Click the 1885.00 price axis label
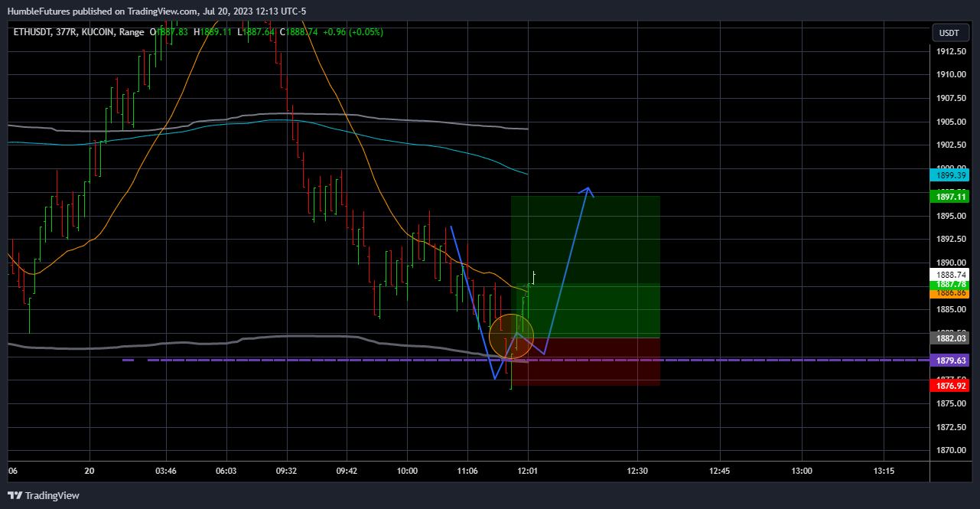The image size is (980, 509). (949, 309)
